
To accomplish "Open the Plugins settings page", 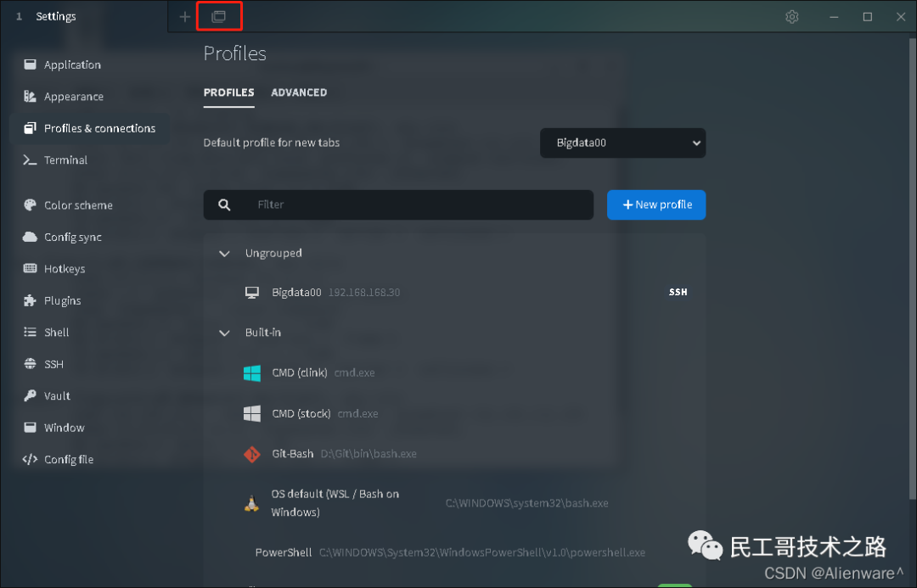I will pyautogui.click(x=59, y=300).
